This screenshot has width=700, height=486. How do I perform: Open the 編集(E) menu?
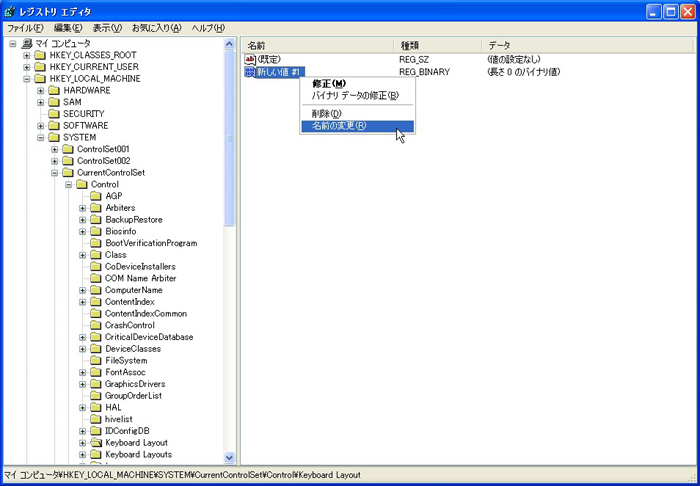click(x=68, y=28)
